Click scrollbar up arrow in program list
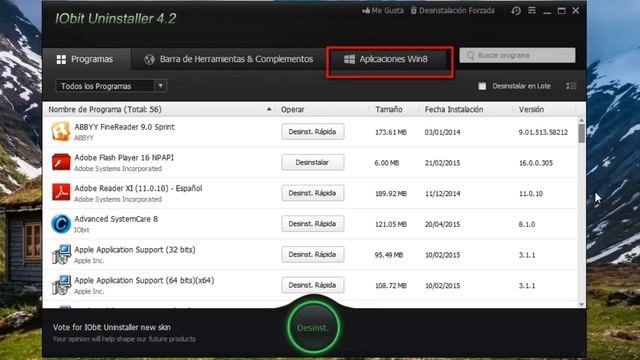Image resolution: width=640 pixels, height=360 pixels. coord(581,120)
